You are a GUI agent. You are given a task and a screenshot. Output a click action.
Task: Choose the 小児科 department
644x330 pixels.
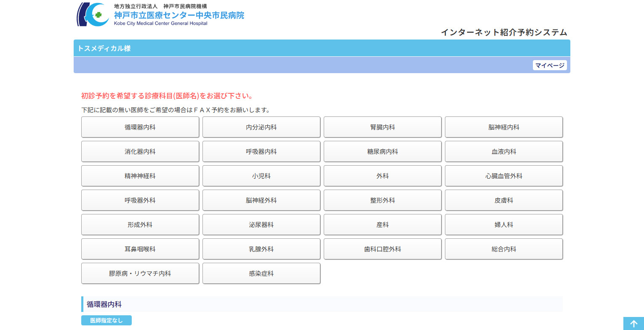coord(261,176)
